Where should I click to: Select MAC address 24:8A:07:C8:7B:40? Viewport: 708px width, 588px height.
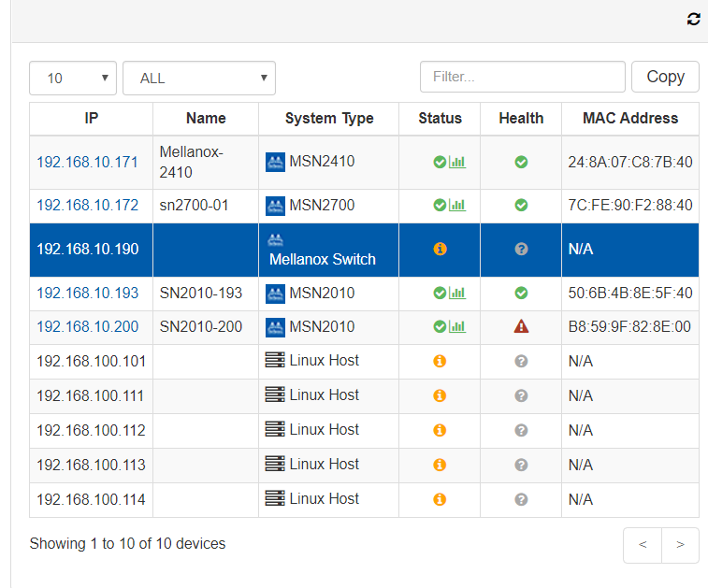click(629, 162)
